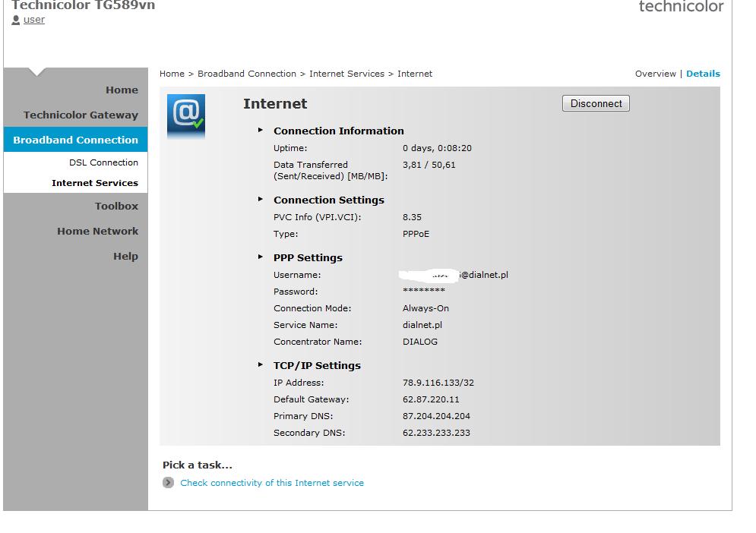Click the Disconnect button

(596, 103)
